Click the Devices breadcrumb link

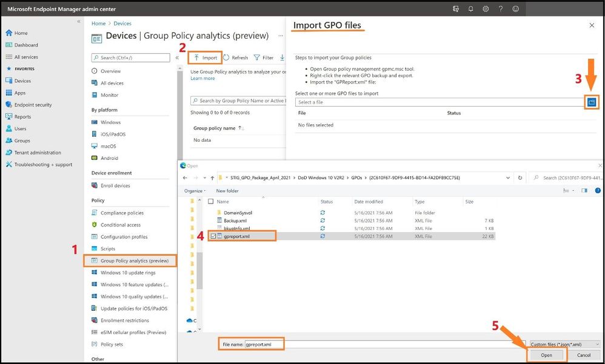click(x=122, y=24)
